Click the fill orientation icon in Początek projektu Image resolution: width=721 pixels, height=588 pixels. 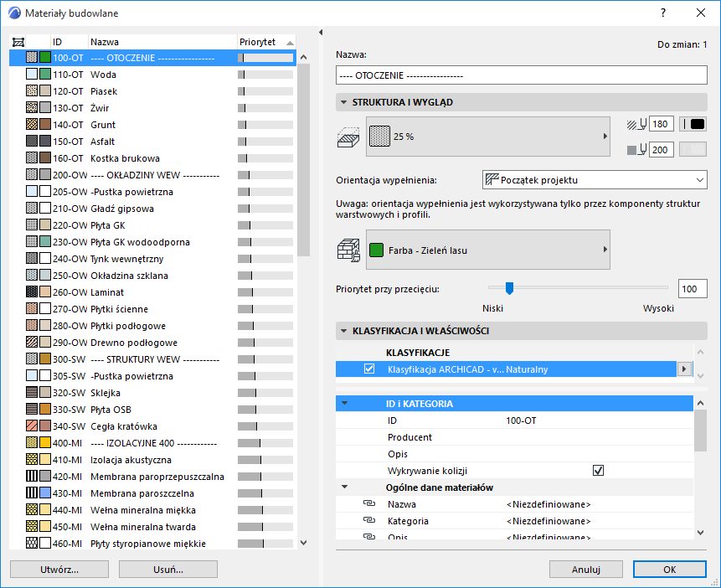pyautogui.click(x=492, y=180)
